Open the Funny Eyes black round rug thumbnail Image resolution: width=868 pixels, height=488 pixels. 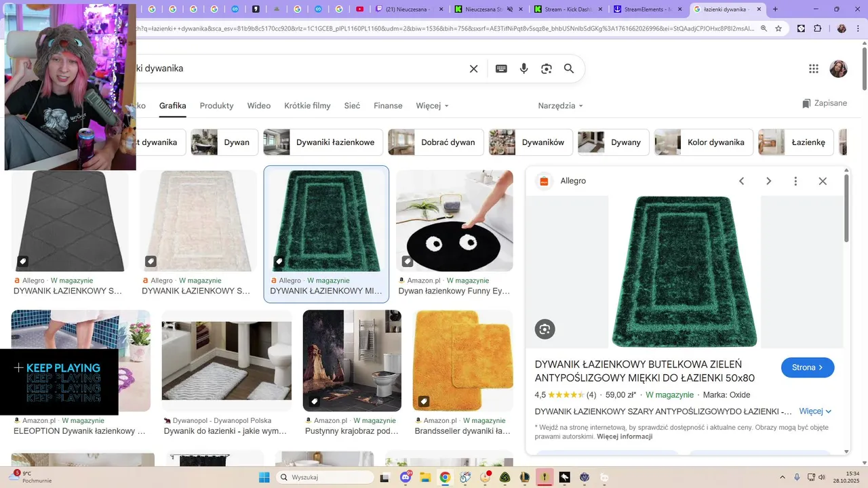[x=454, y=221]
